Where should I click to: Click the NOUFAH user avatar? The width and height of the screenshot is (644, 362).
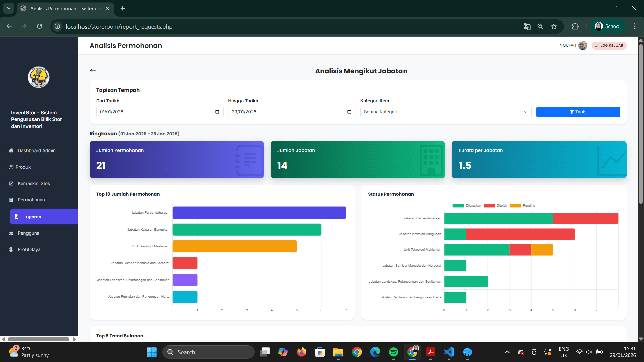583,46
